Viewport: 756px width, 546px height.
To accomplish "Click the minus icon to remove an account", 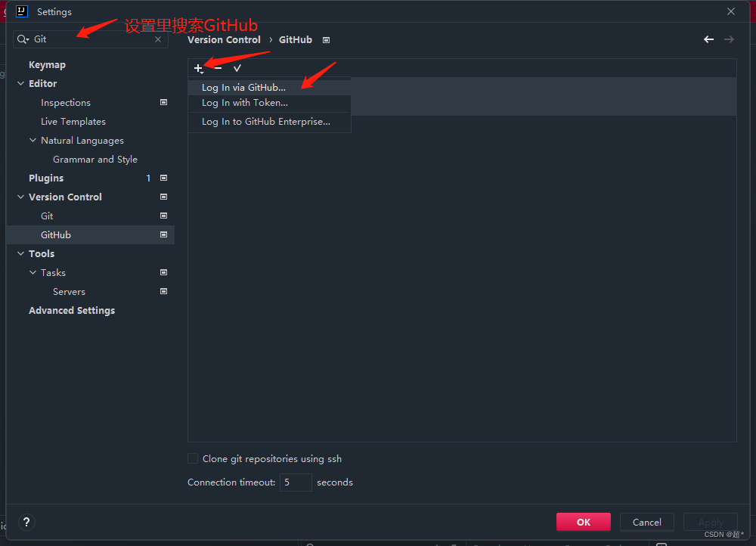I will [218, 68].
